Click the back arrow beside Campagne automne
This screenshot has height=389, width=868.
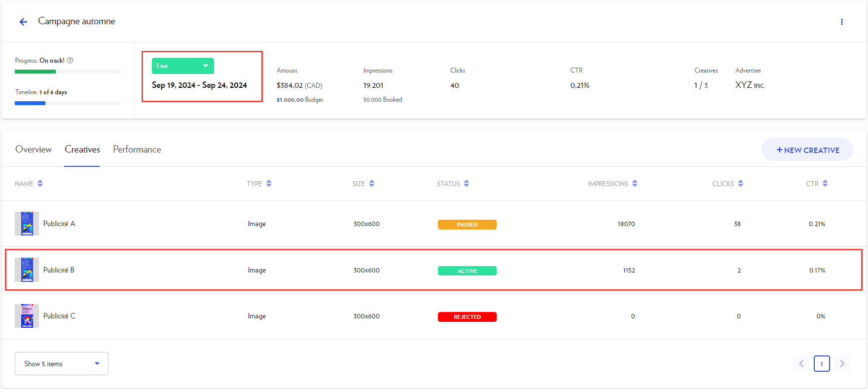[23, 22]
